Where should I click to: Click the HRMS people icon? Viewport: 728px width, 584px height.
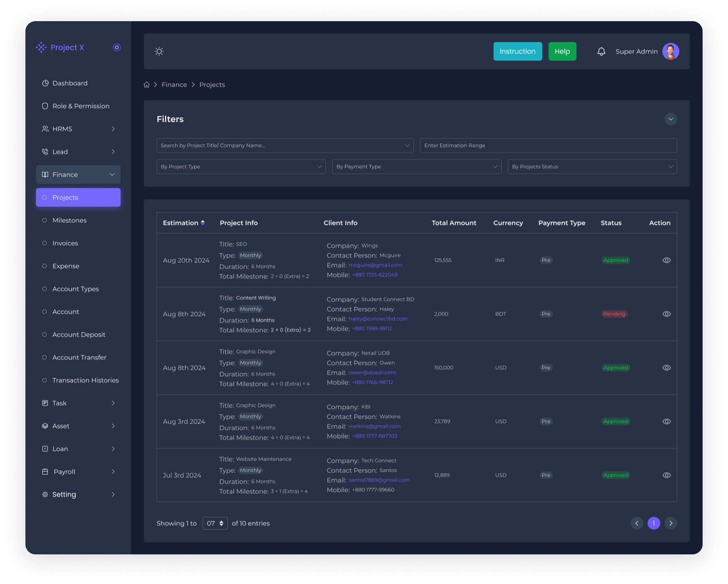(x=45, y=129)
